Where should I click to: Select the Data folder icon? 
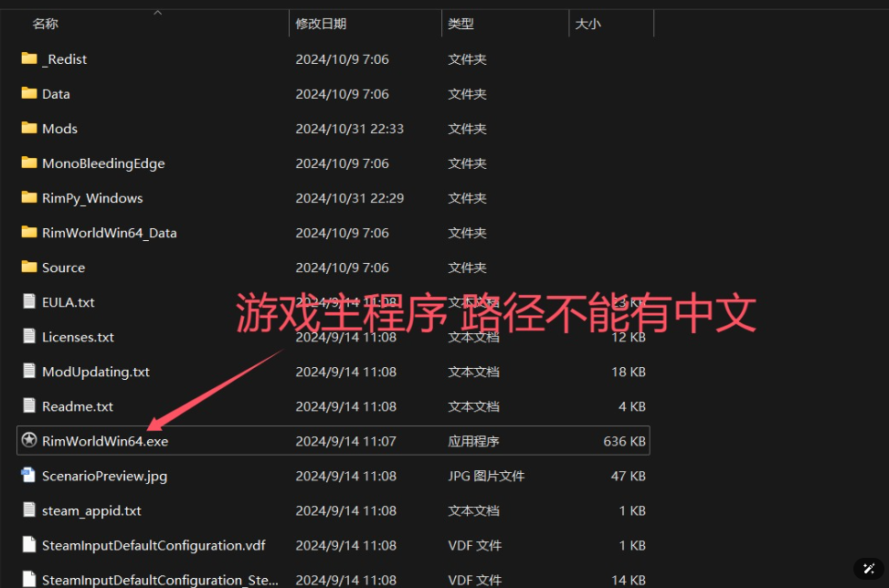click(x=27, y=93)
